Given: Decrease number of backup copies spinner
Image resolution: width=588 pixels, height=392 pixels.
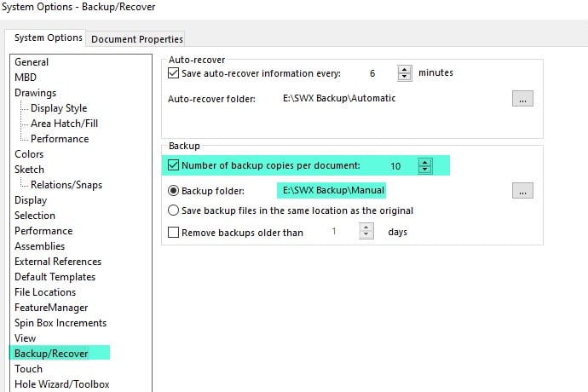Looking at the screenshot, I should (x=425, y=170).
